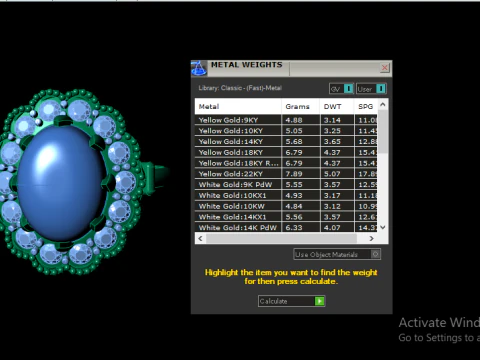Screen dimensions: 480x360
Task: Click the Library: Classic - (Fast)-Metal label
Action: [x=240, y=88]
